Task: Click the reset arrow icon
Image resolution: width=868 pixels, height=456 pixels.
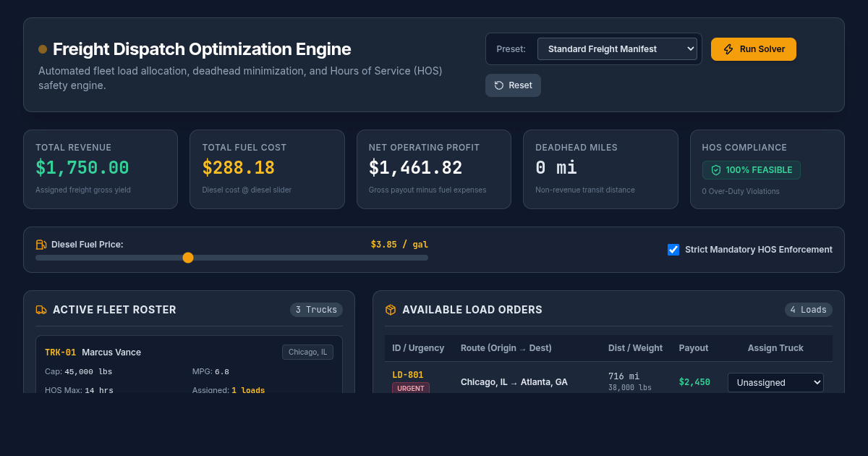Action: tap(499, 85)
